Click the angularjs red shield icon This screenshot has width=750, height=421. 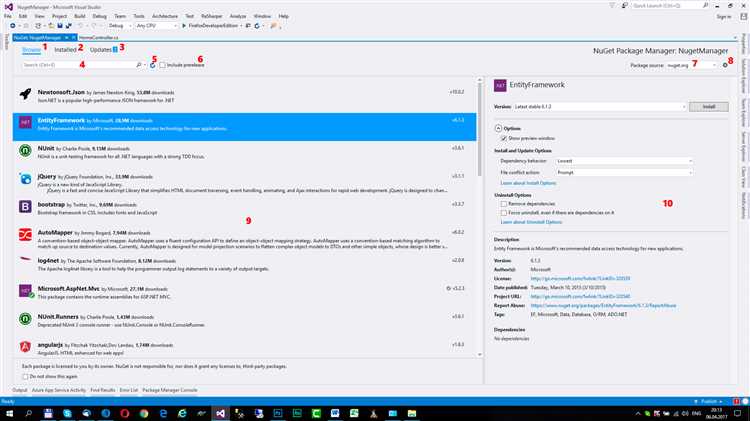(25, 346)
